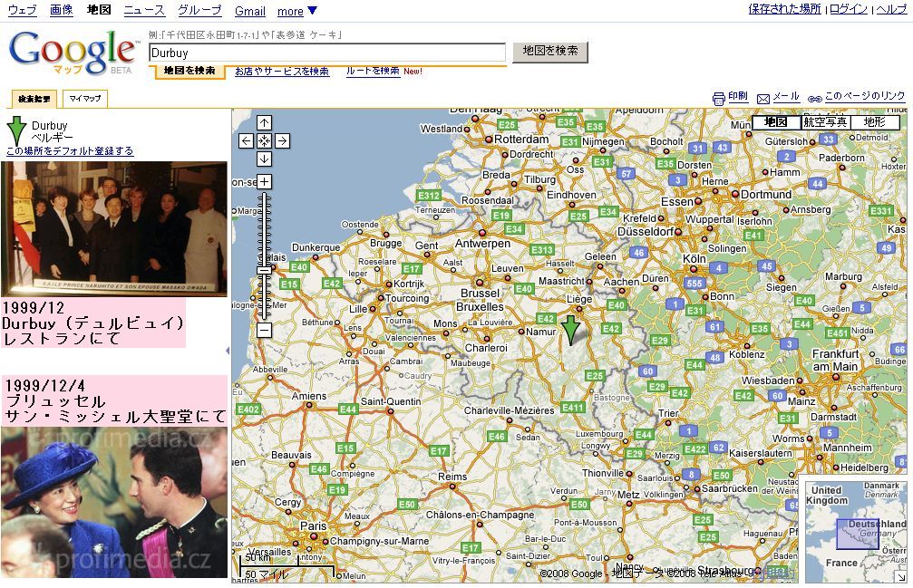Select the 検索結果 tab
The height and width of the screenshot is (588, 913).
coord(34,99)
